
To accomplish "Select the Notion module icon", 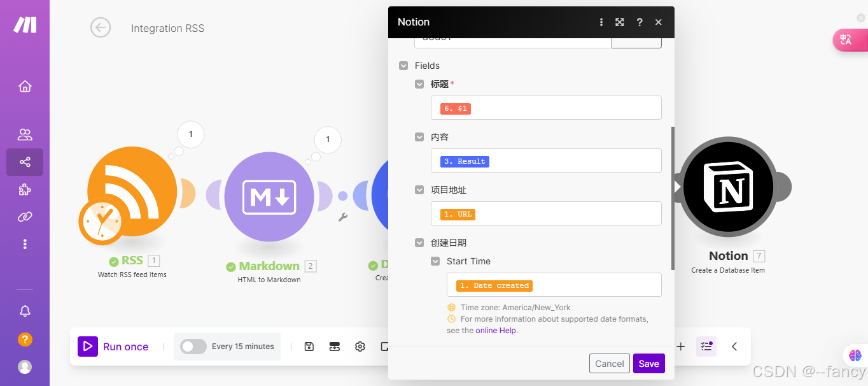I will click(727, 187).
